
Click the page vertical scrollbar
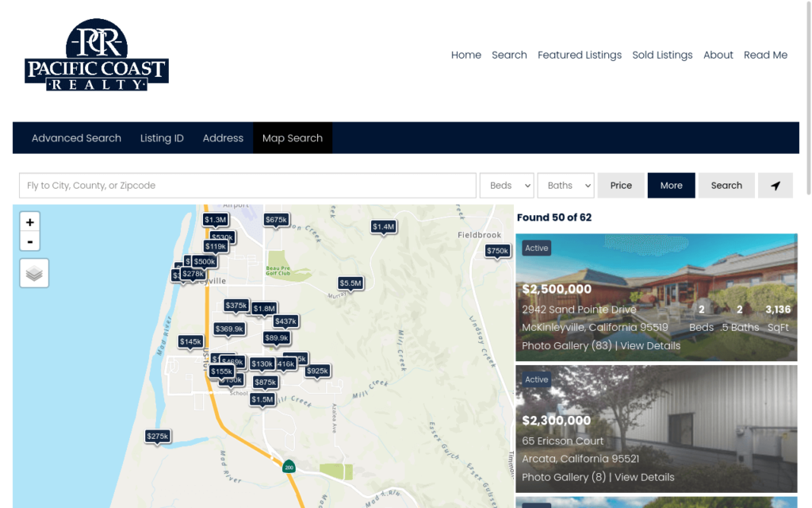coord(808,98)
